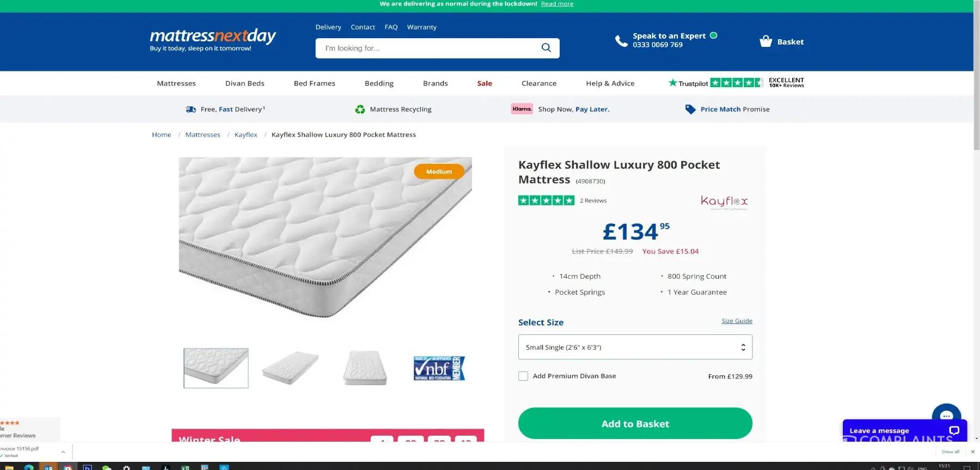980x470 pixels.
Task: Click the Free Fast Delivery truck icon
Action: pyautogui.click(x=191, y=109)
